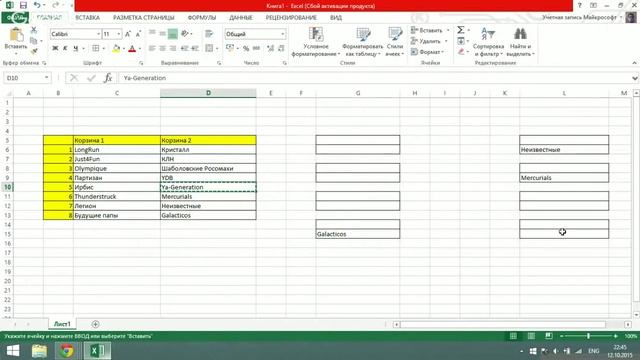Click the Вставить cells button in Ячейки group
This screenshot has width=640, height=360.
(430, 30)
